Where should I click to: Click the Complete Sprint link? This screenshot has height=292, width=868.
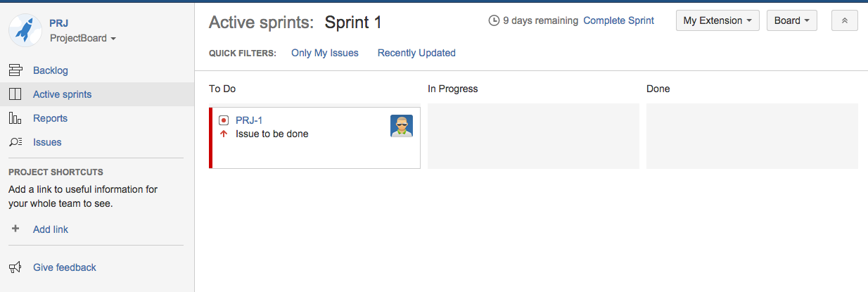pyautogui.click(x=619, y=20)
